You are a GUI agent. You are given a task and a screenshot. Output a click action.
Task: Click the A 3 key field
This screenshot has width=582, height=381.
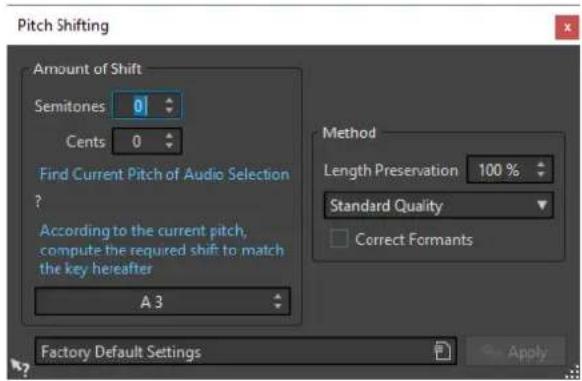click(x=163, y=302)
